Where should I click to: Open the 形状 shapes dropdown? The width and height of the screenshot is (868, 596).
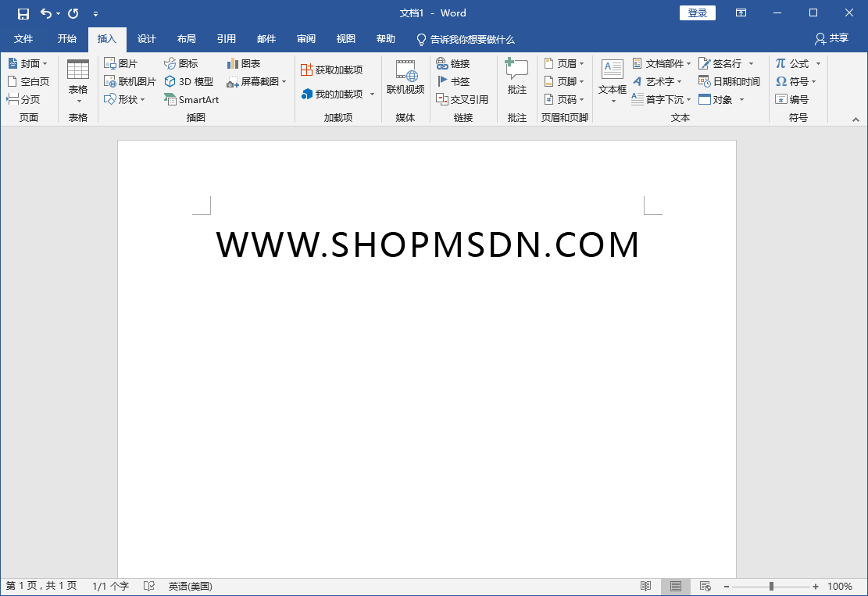(125, 99)
